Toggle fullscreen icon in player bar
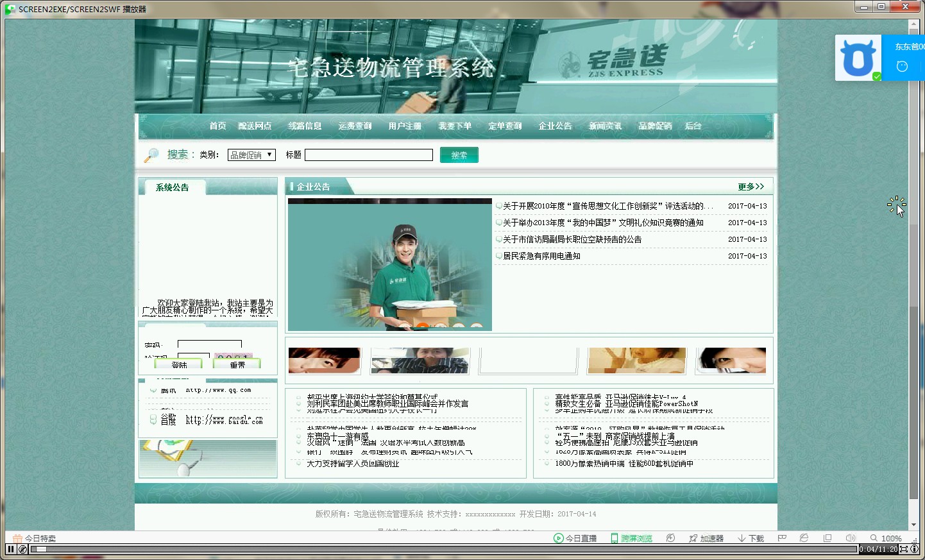 pyautogui.click(x=904, y=549)
